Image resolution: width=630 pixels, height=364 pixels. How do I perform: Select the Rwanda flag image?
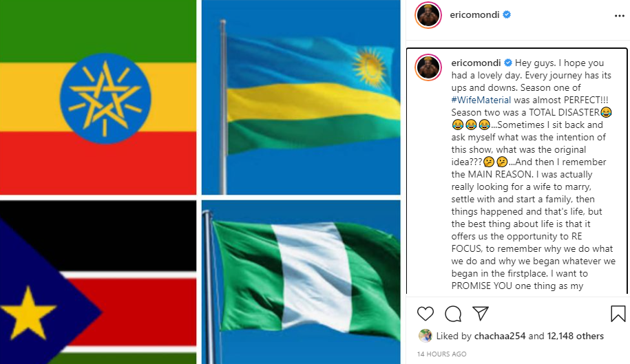(301, 97)
